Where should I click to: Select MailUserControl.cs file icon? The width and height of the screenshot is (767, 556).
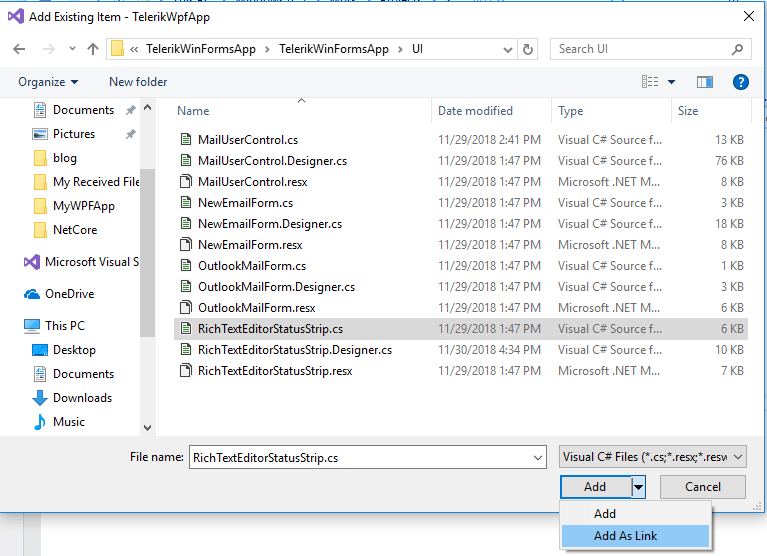(x=186, y=140)
